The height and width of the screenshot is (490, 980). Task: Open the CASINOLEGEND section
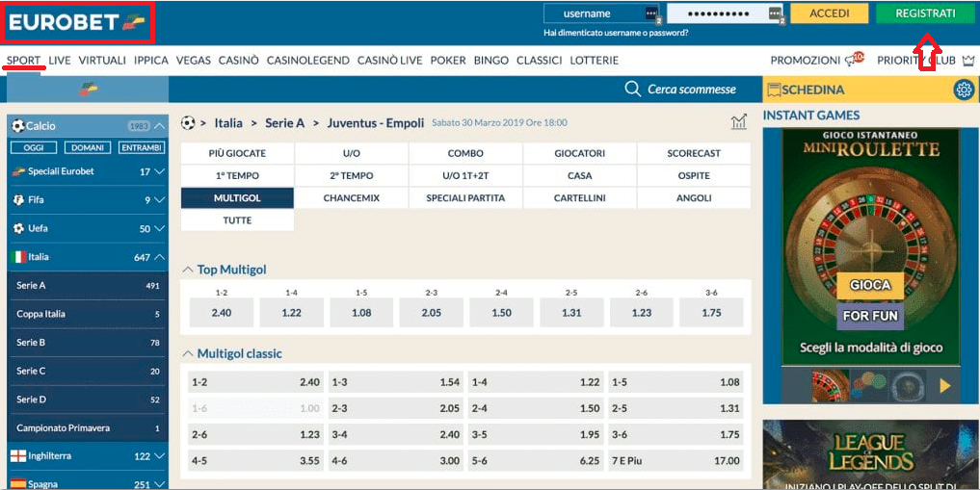point(308,61)
